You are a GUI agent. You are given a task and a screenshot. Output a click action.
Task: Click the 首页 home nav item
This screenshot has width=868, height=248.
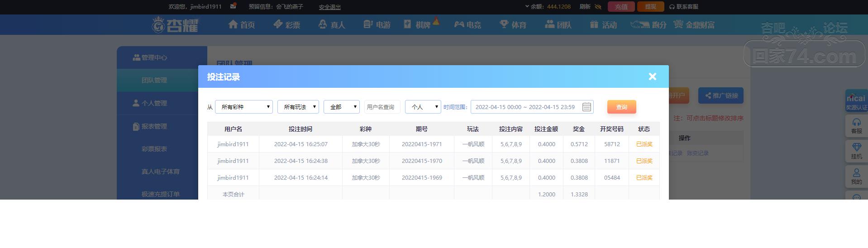[242, 24]
